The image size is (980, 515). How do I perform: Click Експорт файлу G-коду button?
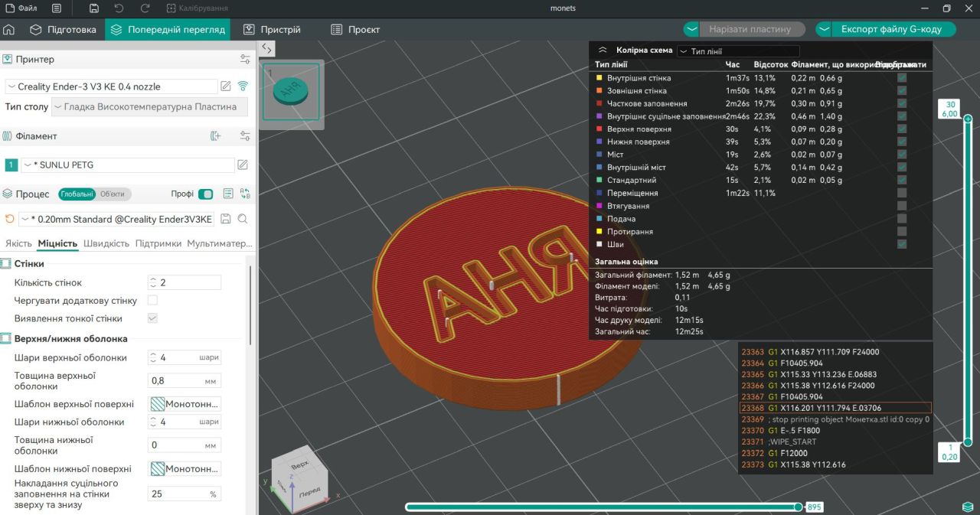pos(894,29)
